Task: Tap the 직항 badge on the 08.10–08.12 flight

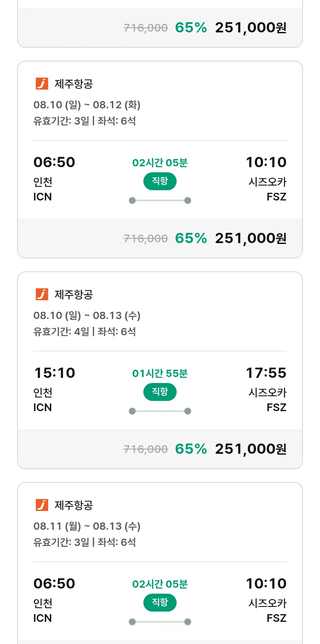Action: 160,181
